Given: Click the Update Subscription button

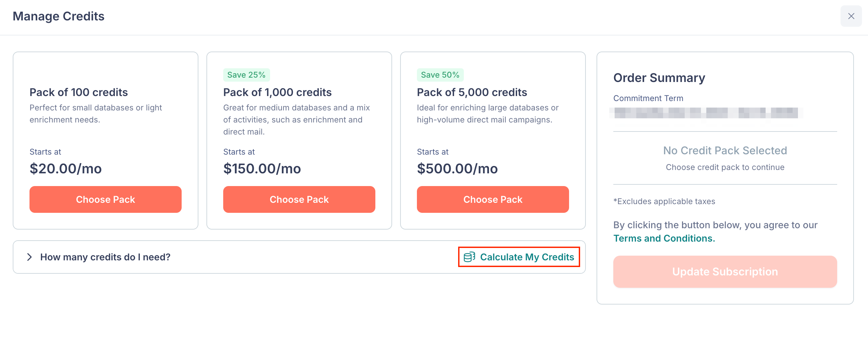Looking at the screenshot, I should 725,272.
